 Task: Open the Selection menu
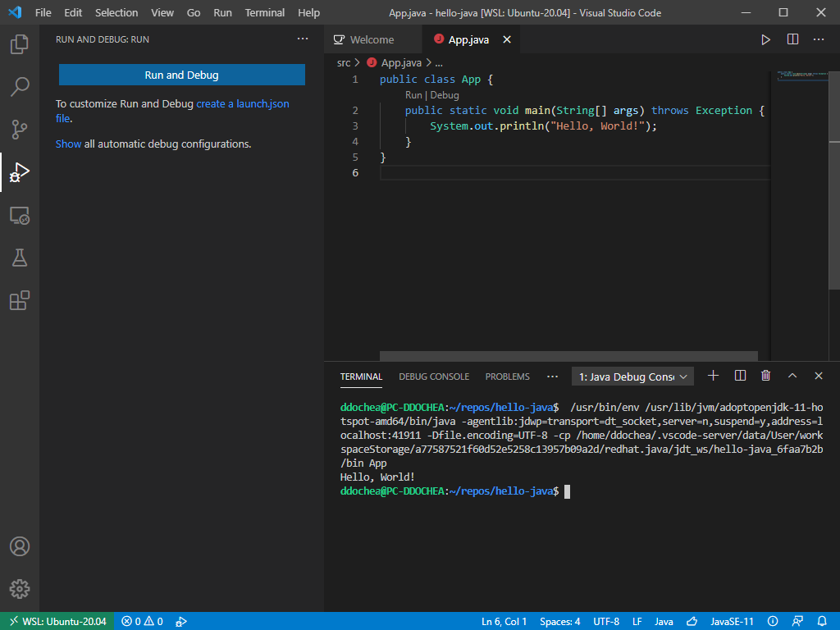[116, 12]
